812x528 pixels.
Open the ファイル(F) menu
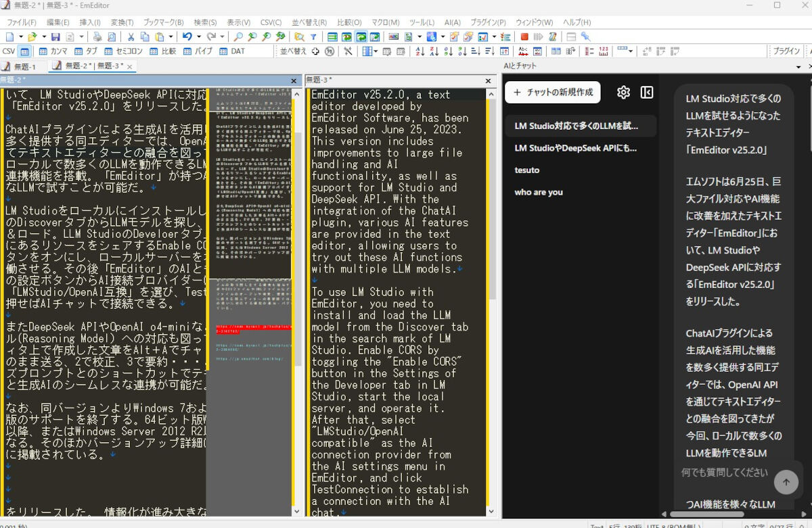22,22
